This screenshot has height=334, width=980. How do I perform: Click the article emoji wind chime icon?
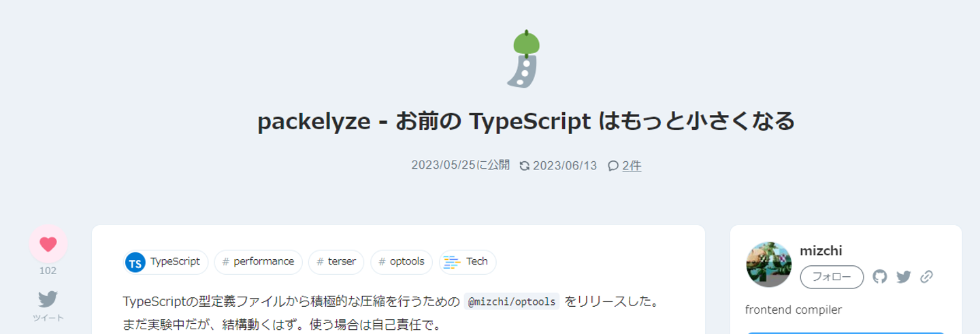[524, 59]
